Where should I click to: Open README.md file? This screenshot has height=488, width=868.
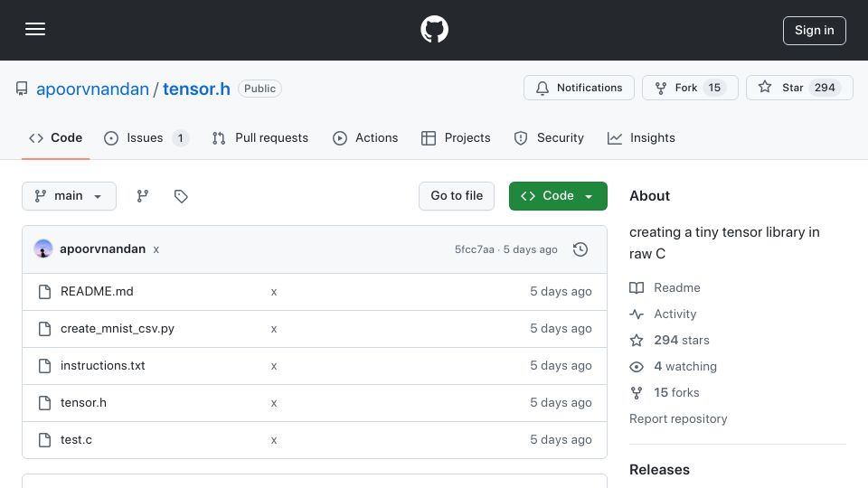pos(97,292)
